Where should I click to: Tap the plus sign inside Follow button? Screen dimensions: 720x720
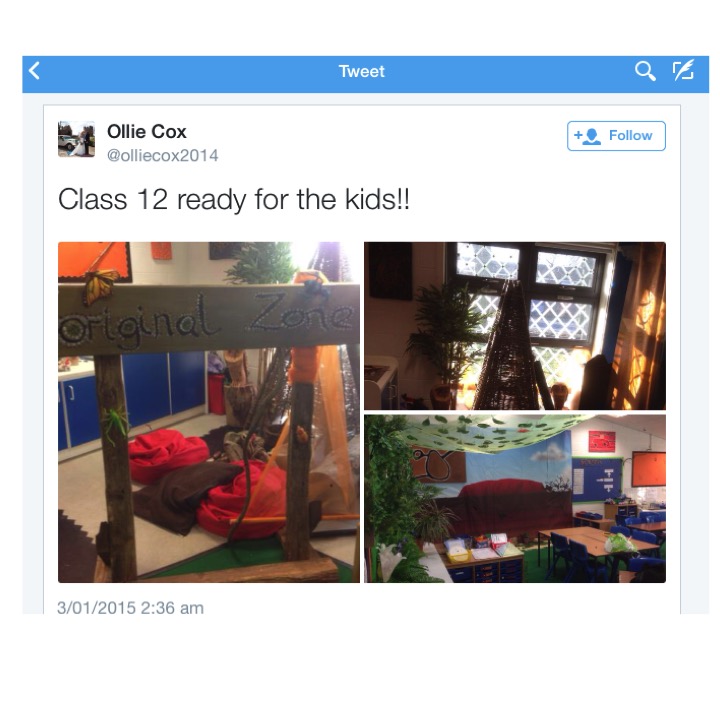tap(578, 135)
